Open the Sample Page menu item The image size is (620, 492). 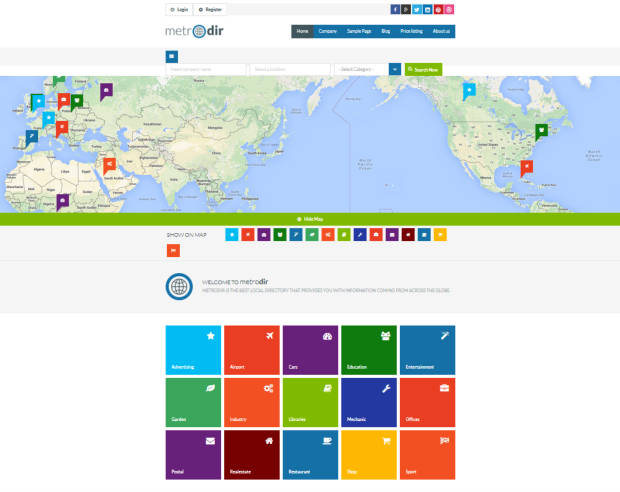tap(359, 31)
